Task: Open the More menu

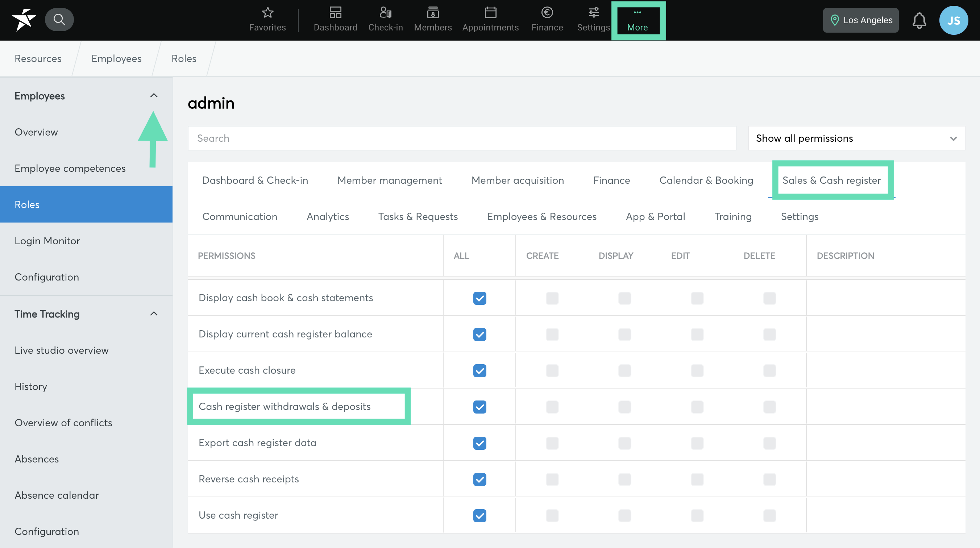Action: (638, 20)
